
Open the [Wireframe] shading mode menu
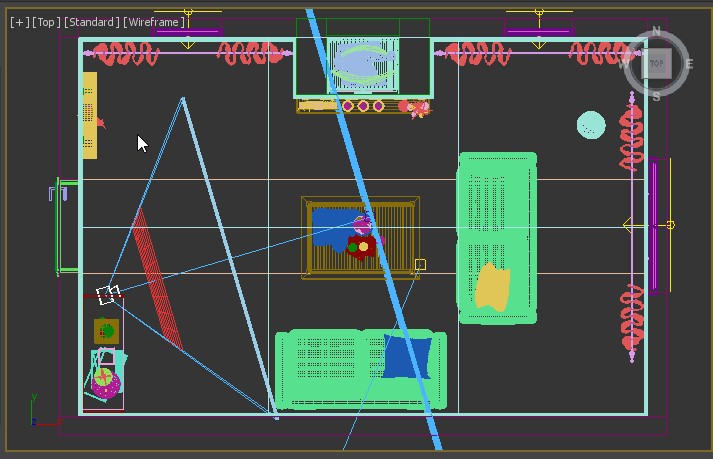coord(155,22)
